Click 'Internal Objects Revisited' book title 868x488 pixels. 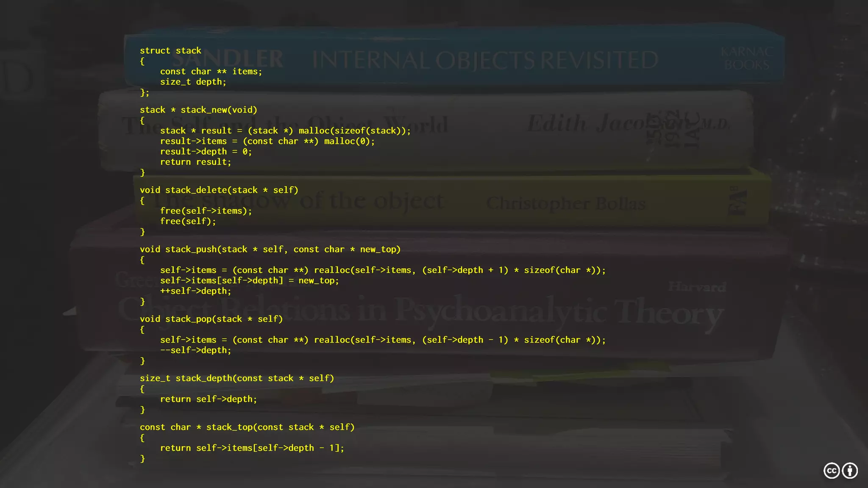pos(485,61)
